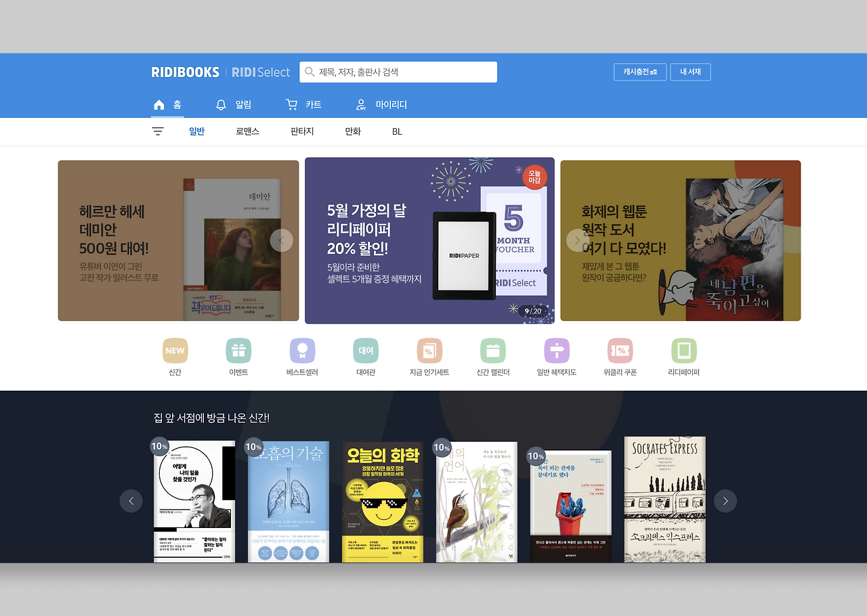The width and height of the screenshot is (867, 616).
Task: Open book 어떻게 나의 일을 찾을 것인가
Action: [x=194, y=502]
